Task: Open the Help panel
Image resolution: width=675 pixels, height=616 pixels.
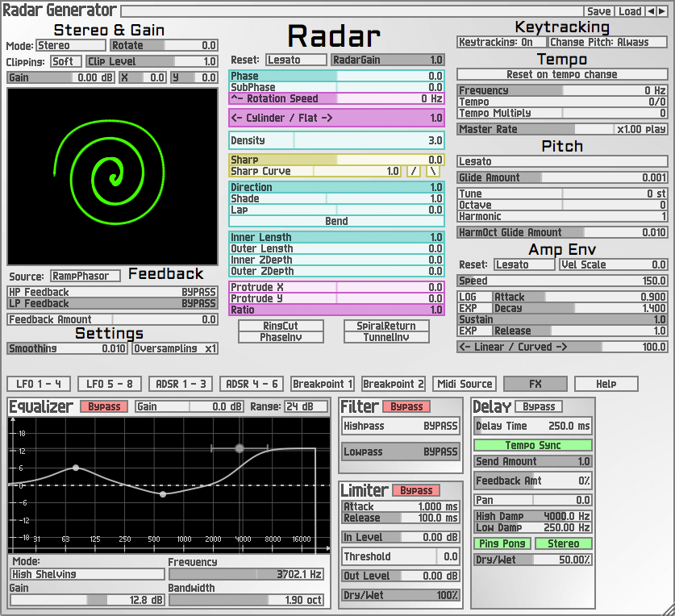Action: (606, 384)
